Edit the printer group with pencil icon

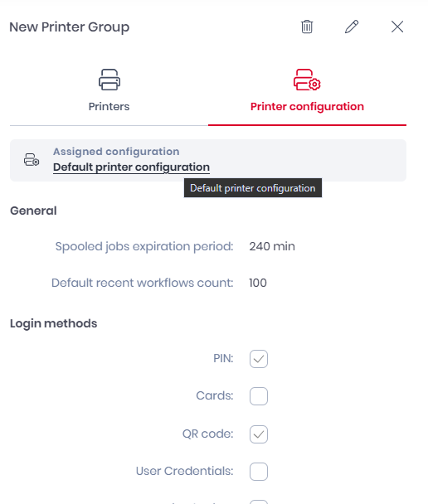click(x=352, y=27)
